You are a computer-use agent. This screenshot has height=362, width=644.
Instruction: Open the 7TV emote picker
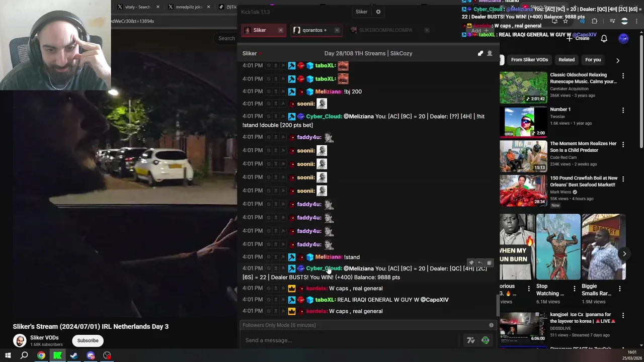click(x=471, y=340)
